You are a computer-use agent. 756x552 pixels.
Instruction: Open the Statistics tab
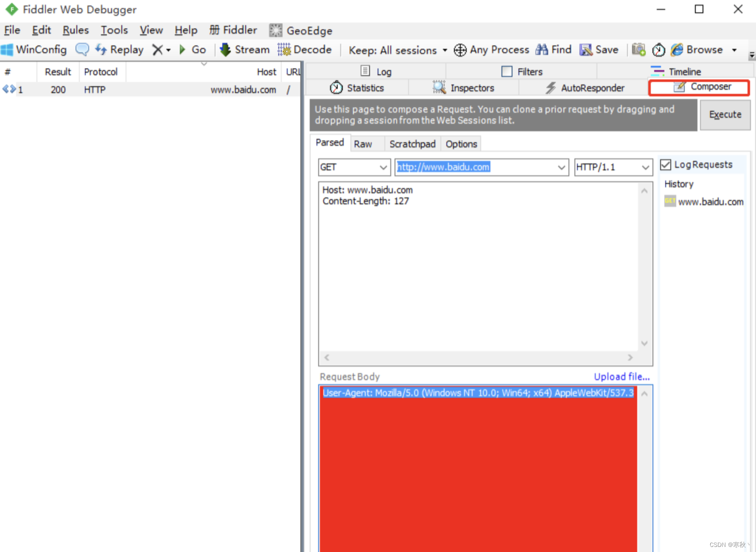(x=357, y=88)
